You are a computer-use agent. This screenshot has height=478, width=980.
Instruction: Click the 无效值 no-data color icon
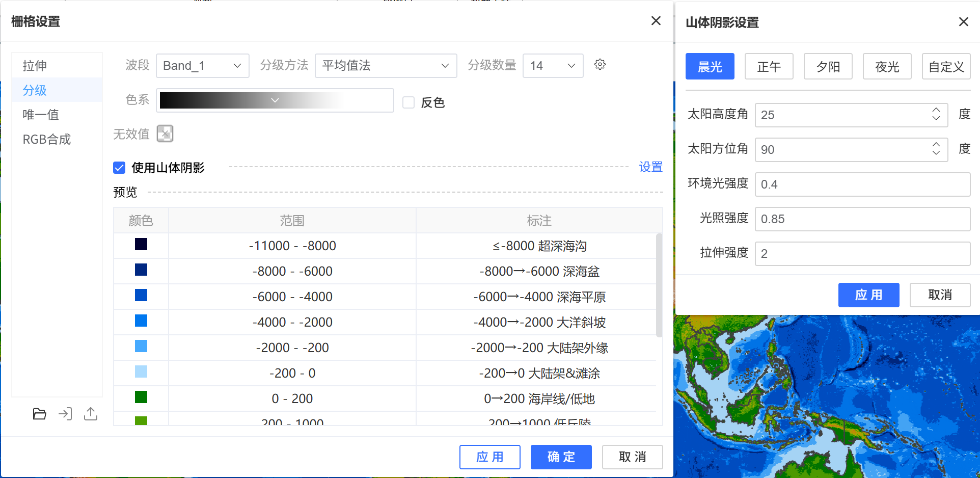165,134
